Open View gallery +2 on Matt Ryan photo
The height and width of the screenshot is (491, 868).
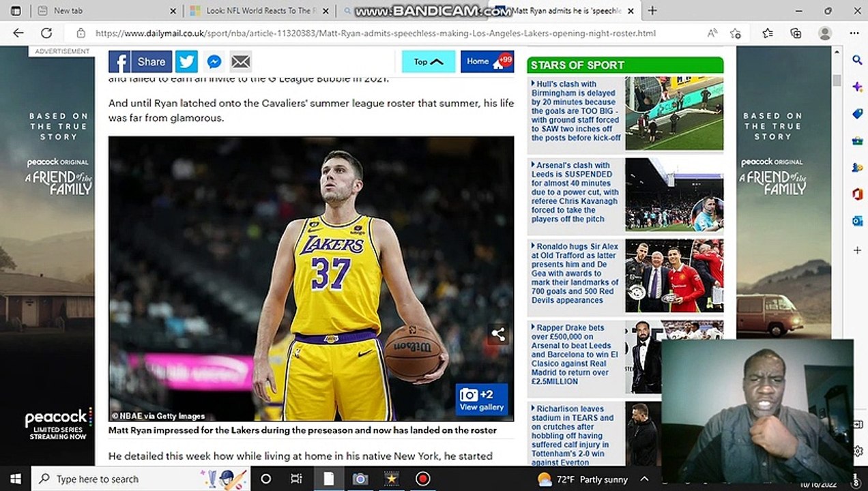(x=482, y=400)
